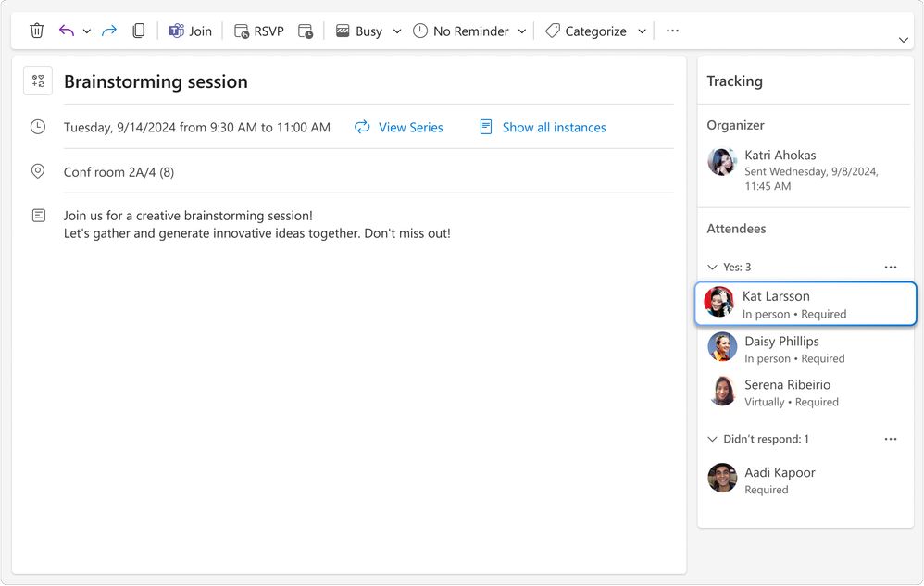Open the ellipsis next to Yes: 3

click(891, 267)
